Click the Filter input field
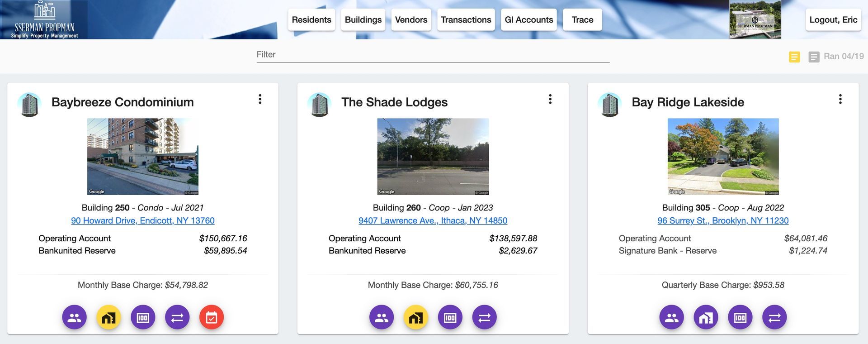The width and height of the screenshot is (868, 344). 433,55
